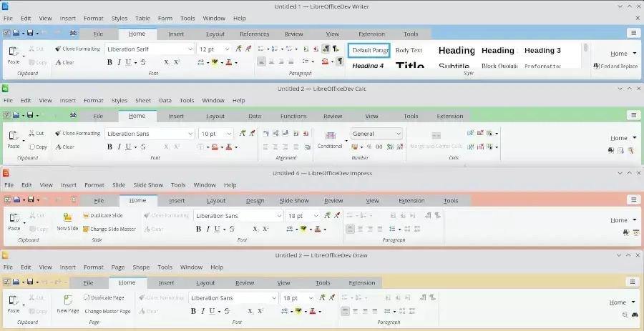Viewport: 644px width, 331px height.
Task: Toggle Underline in Calc Font group
Action: [x=129, y=147]
